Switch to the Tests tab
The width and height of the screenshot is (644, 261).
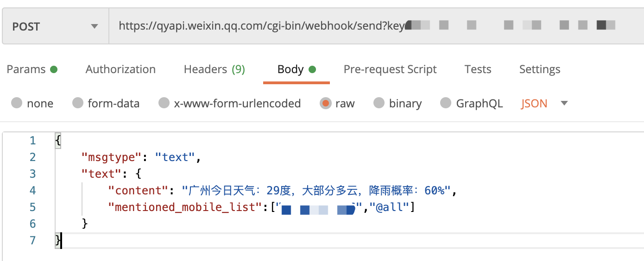(x=478, y=69)
